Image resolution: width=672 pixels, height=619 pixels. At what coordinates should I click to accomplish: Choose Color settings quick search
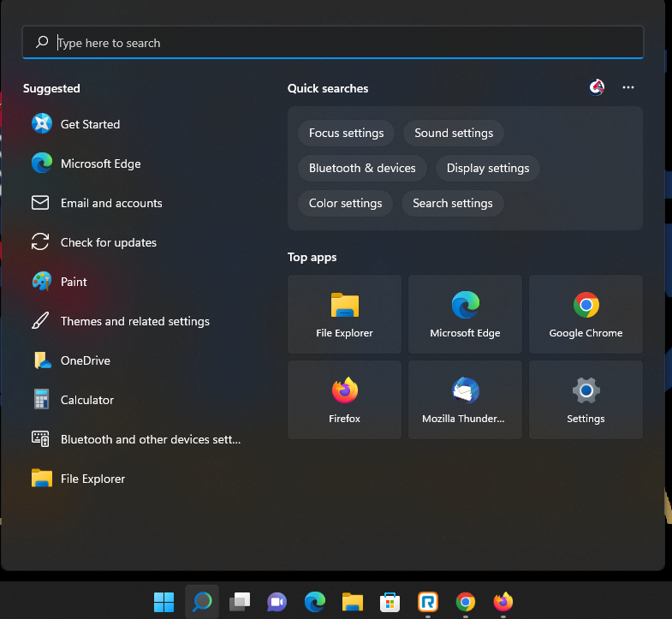(346, 203)
